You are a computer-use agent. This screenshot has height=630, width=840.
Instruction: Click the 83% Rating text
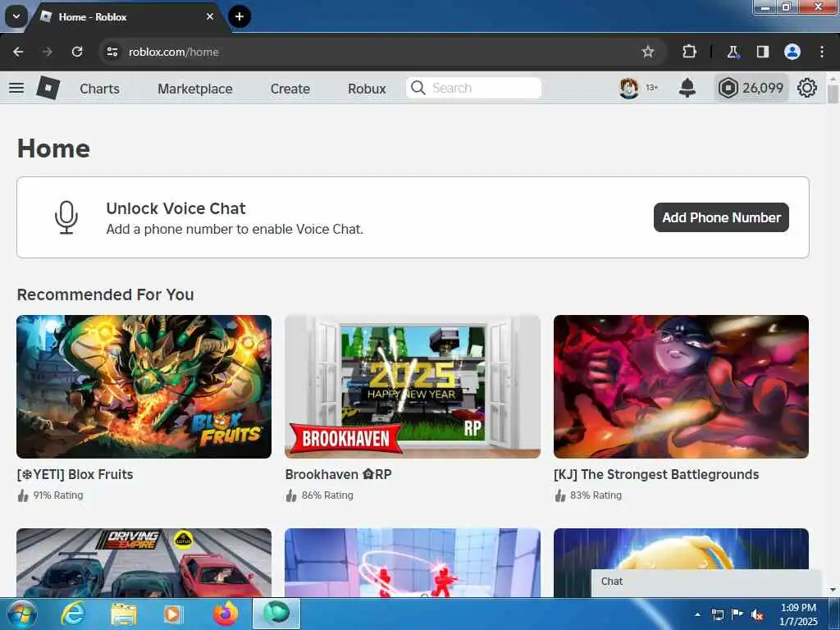[596, 495]
